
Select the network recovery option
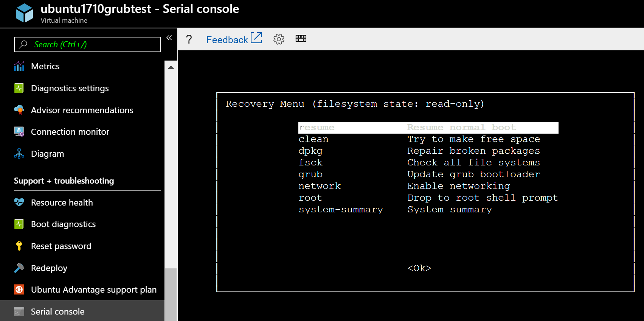click(320, 186)
